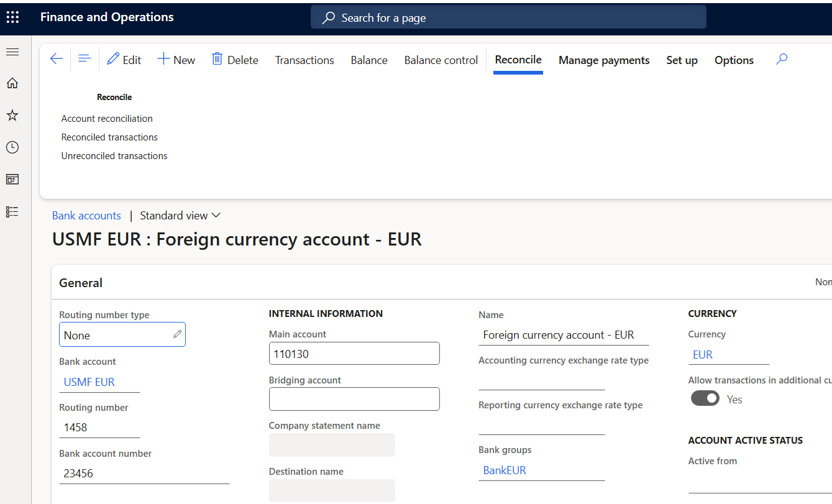Open the Balance control tab
The height and width of the screenshot is (504, 832).
coord(441,60)
